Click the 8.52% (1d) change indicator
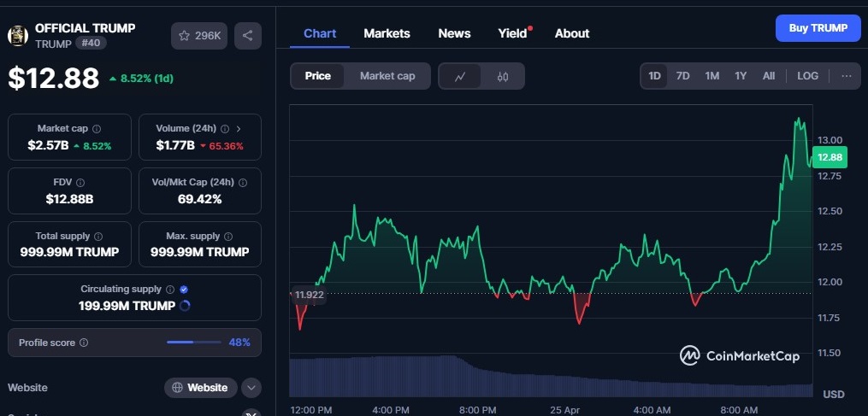 (141, 79)
